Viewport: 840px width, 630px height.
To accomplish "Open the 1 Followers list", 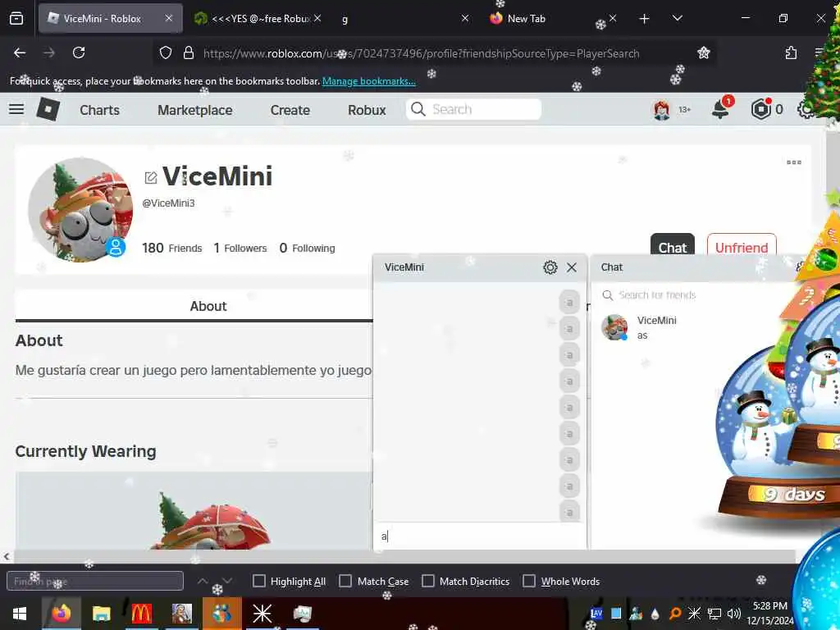I will pos(240,248).
